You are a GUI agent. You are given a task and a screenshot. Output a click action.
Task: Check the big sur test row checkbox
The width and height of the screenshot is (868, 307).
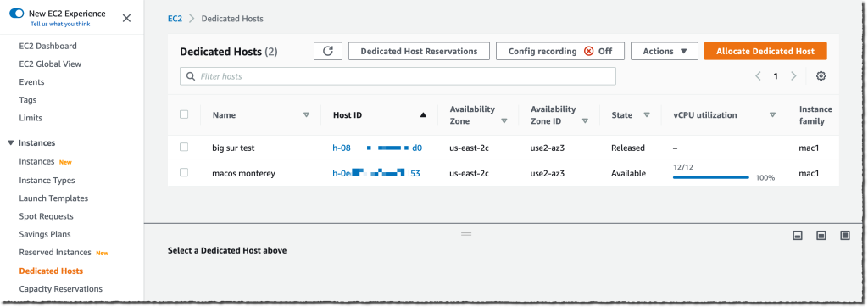[x=184, y=148]
